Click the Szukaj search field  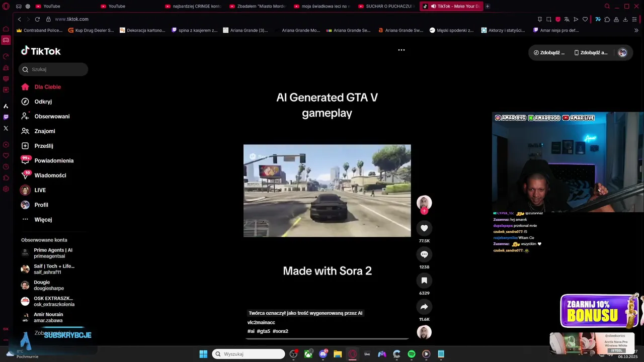point(53,69)
